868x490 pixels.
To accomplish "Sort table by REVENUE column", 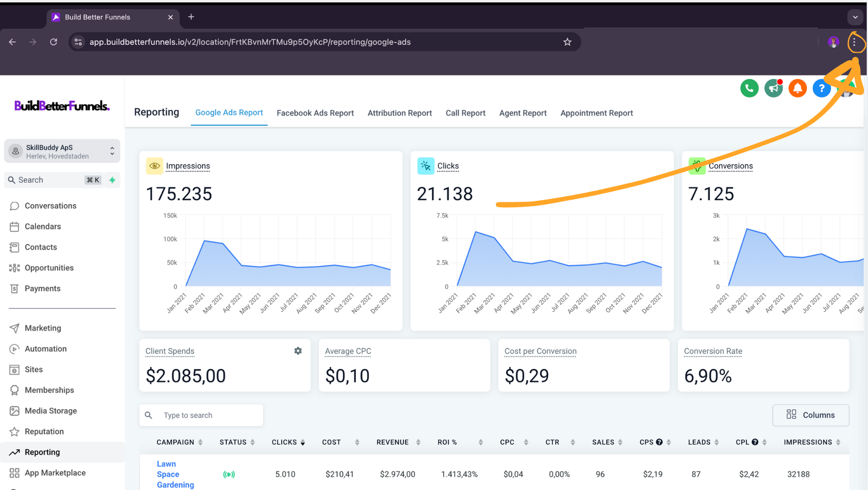I will (x=398, y=442).
